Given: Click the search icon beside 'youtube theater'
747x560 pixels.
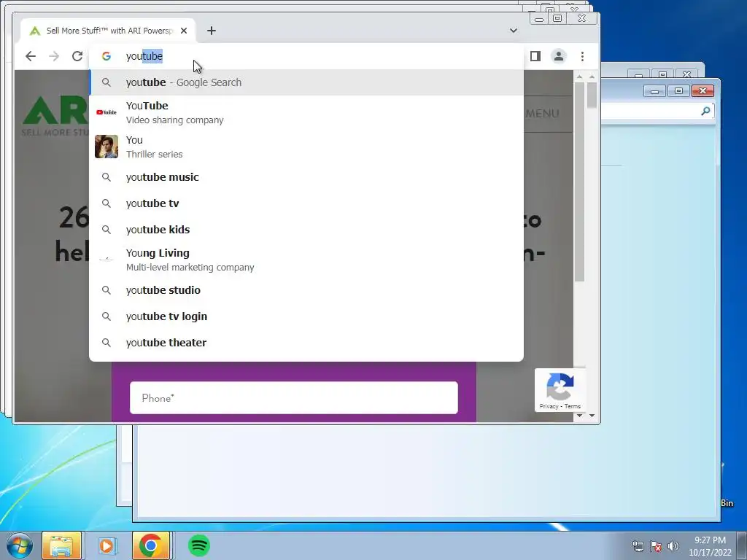Looking at the screenshot, I should click(107, 343).
